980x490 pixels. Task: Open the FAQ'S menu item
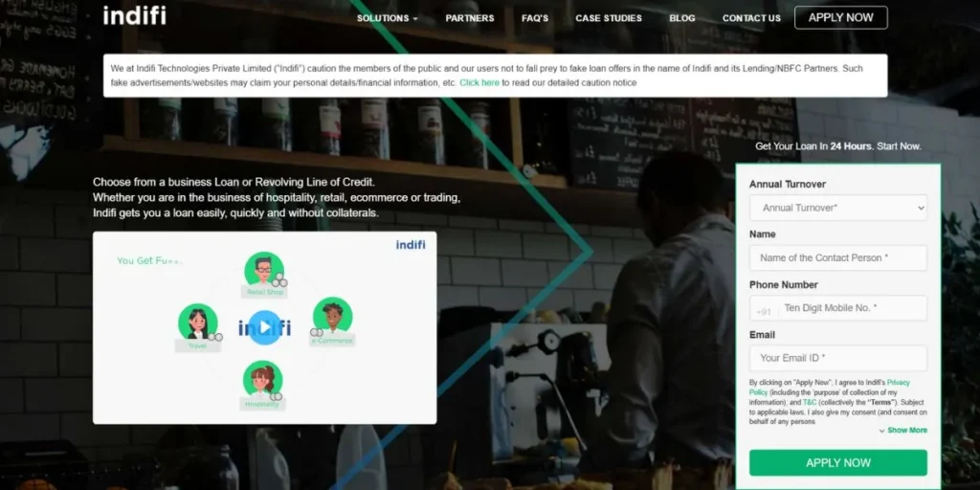535,18
